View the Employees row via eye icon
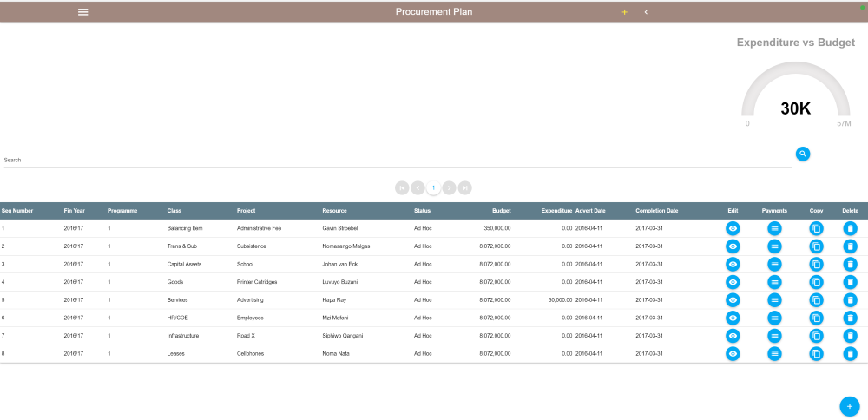Screen dimensions: 868x420 pyautogui.click(x=733, y=318)
